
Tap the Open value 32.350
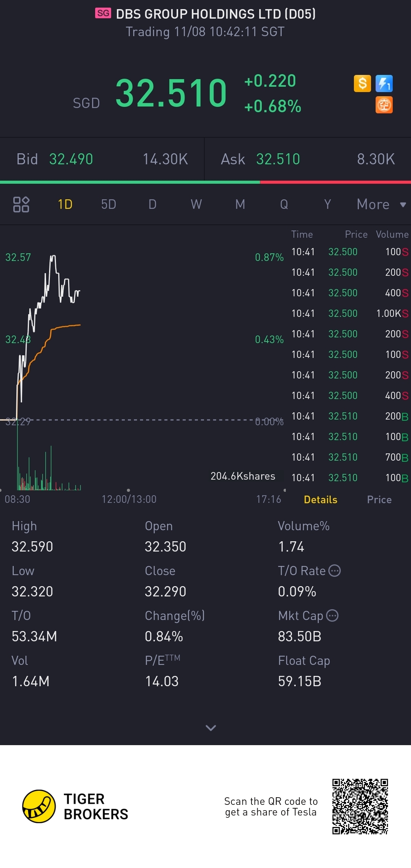(x=166, y=547)
